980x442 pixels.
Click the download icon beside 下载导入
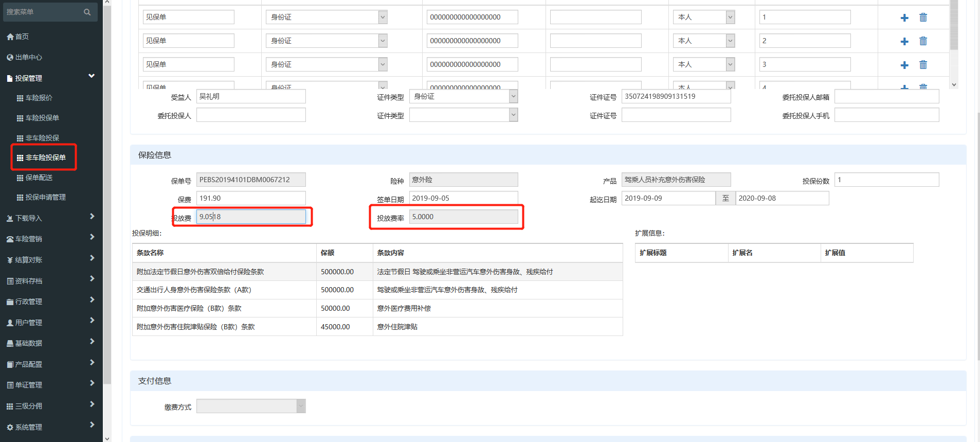pyautogui.click(x=10, y=218)
